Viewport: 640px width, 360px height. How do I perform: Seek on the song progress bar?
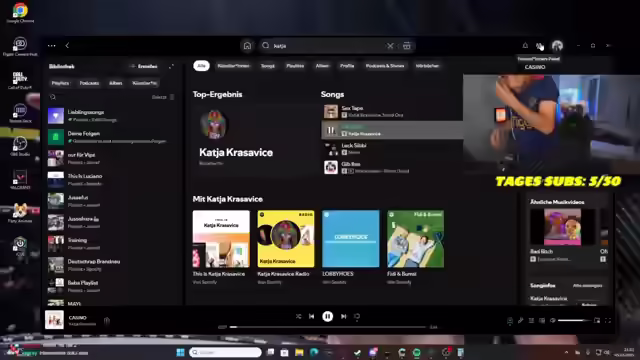pos(328,327)
